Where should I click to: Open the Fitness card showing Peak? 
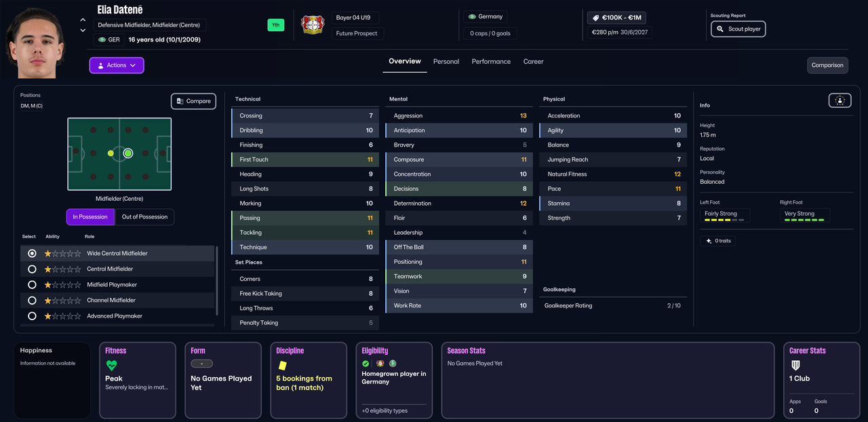(139, 380)
